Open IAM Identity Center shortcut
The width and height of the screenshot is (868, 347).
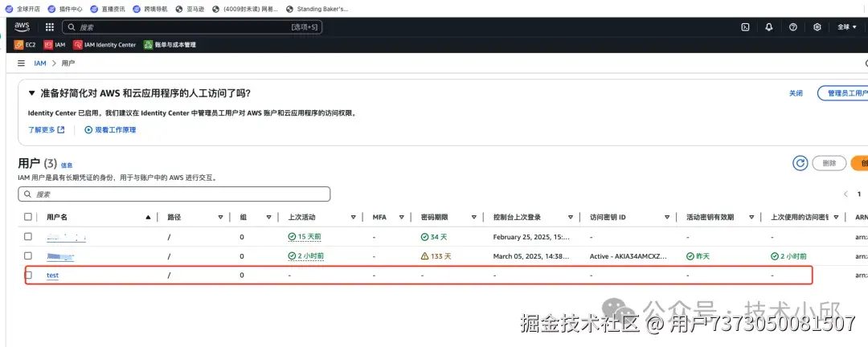[104, 45]
